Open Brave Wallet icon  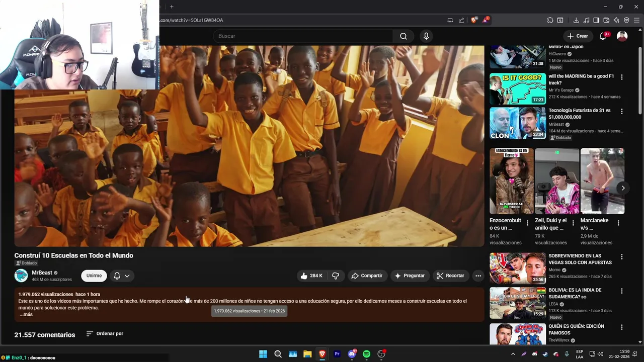pos(606,20)
